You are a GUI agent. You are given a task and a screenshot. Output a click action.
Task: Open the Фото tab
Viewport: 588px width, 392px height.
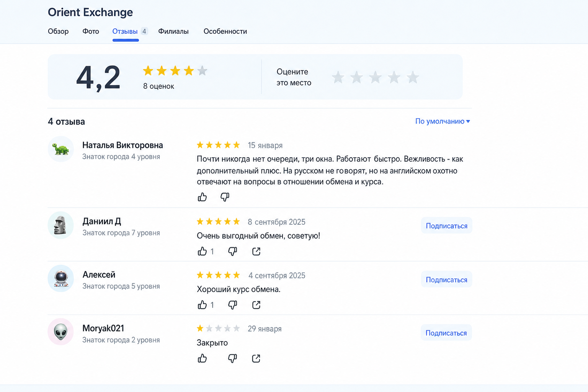91,31
